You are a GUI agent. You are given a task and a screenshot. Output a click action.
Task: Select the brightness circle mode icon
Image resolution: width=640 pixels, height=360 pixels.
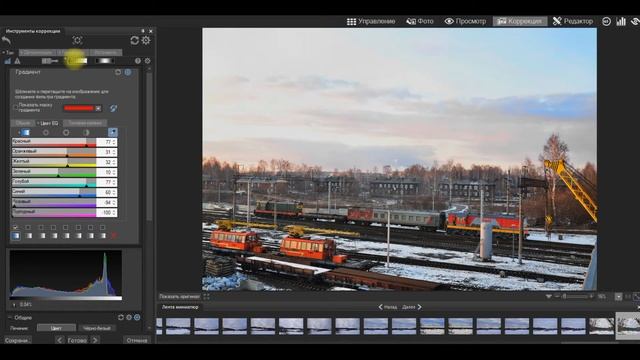click(x=46, y=133)
